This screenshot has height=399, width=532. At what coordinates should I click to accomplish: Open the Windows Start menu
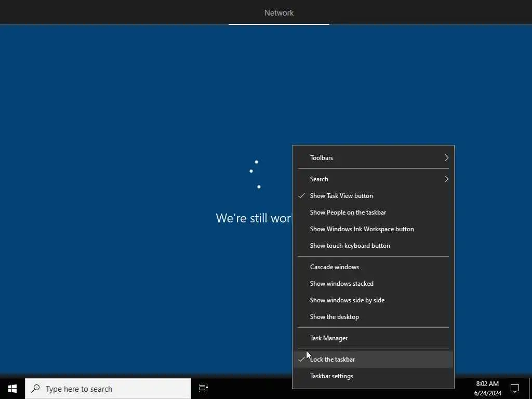(12, 389)
